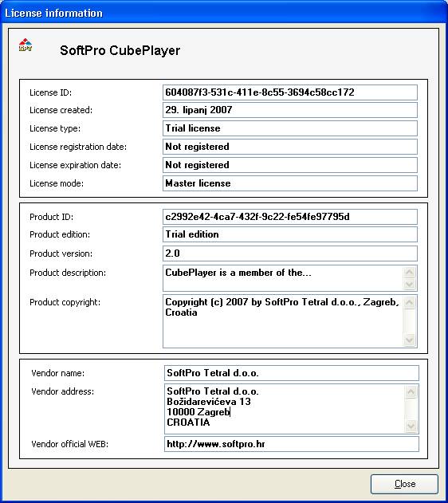The image size is (448, 503).
Task: Click the Close button
Action: coord(404,484)
